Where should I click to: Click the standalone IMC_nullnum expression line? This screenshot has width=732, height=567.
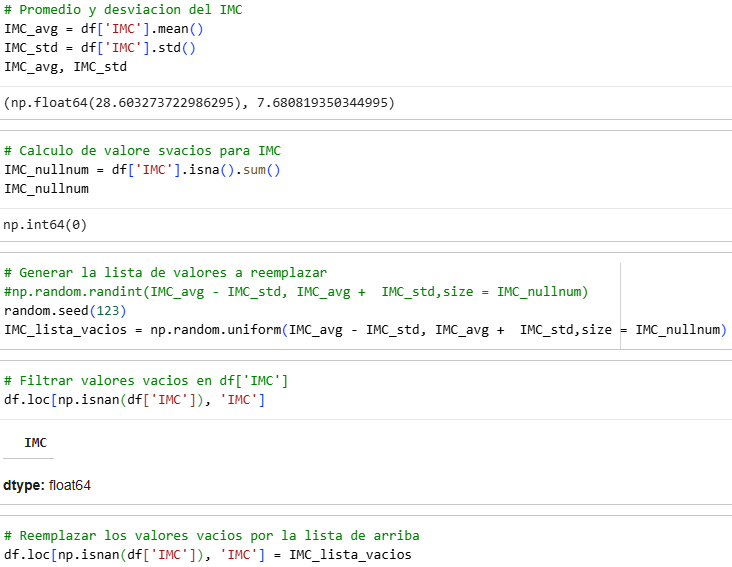pyautogui.click(x=46, y=189)
